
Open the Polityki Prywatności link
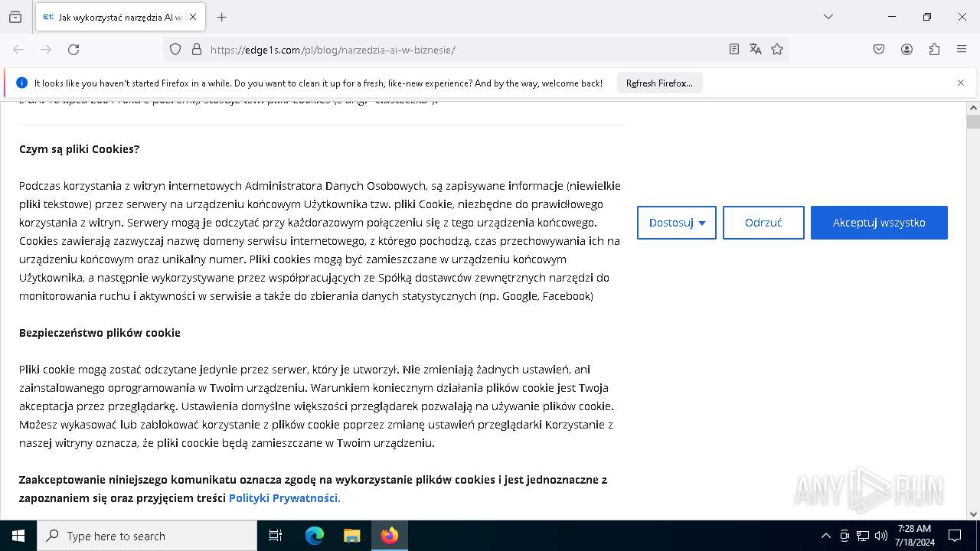284,498
